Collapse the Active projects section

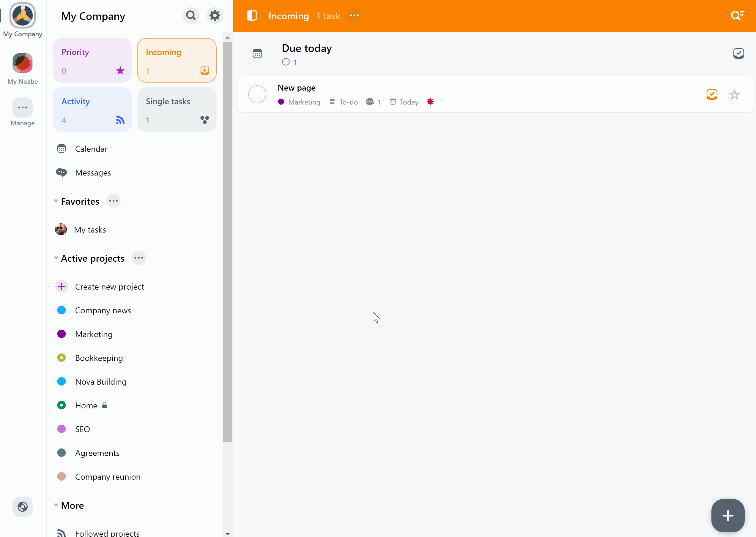(x=56, y=258)
